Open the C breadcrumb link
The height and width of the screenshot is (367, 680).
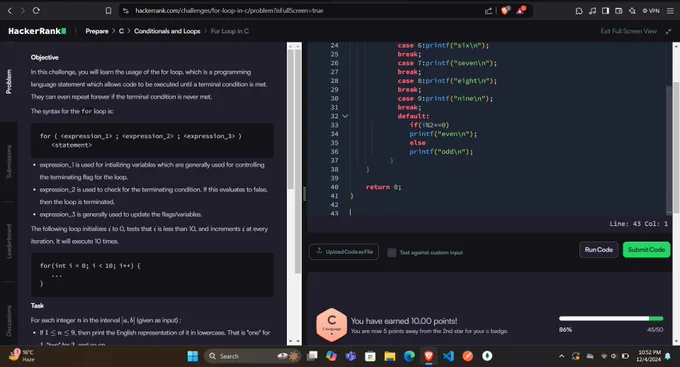121,31
